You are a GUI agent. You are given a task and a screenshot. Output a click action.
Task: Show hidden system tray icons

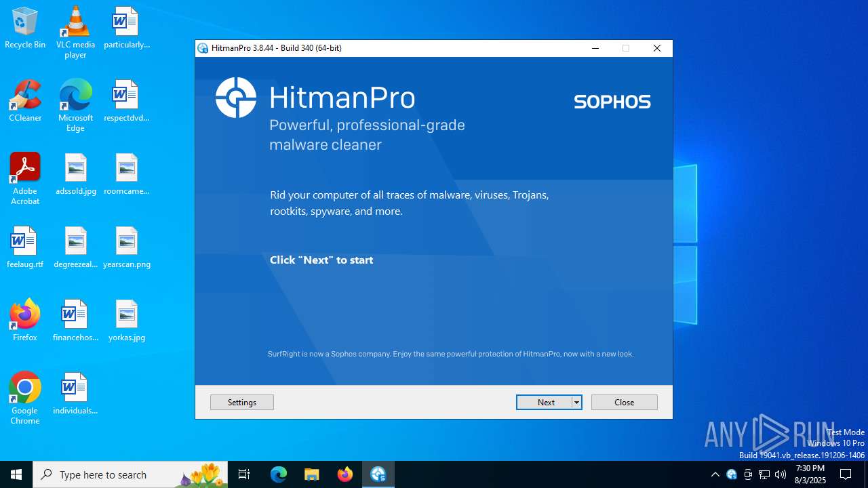[715, 474]
